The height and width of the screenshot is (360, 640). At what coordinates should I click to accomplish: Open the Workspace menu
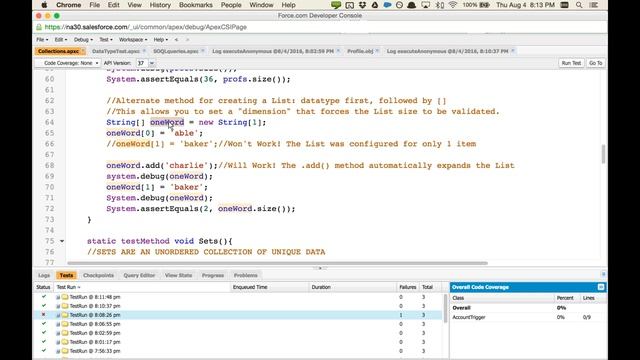point(133,40)
